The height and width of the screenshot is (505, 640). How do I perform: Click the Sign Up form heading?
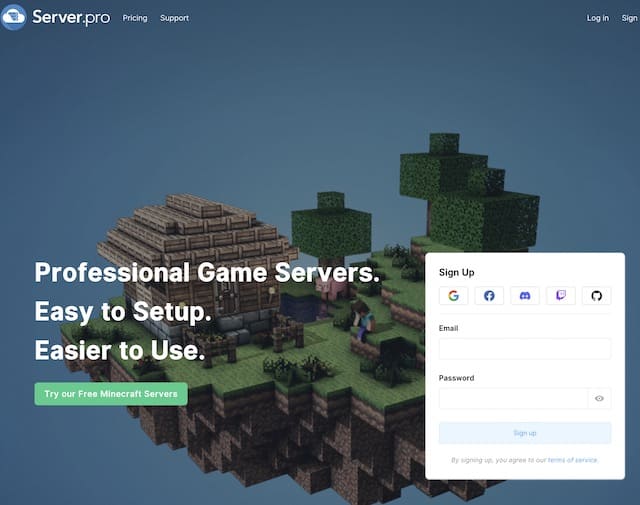456,273
